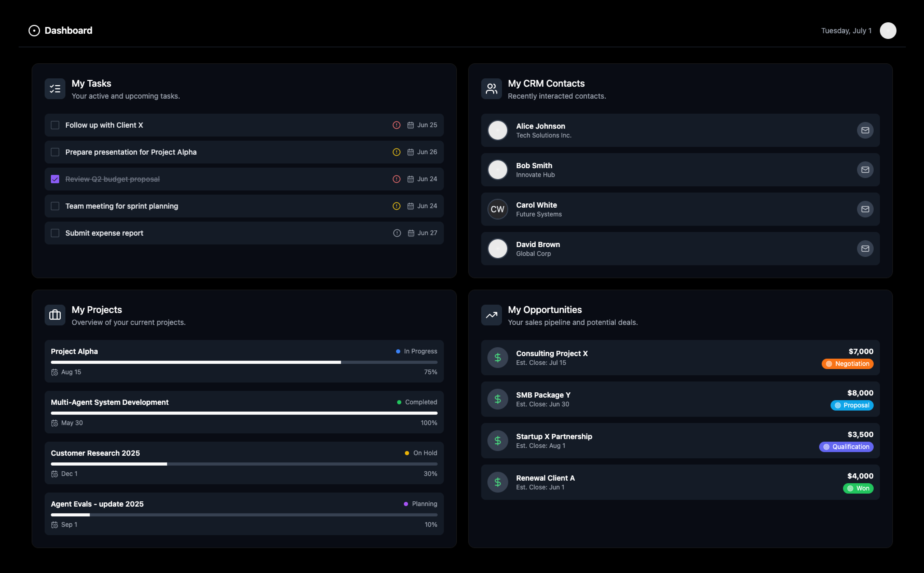Open the Dashboard title link
This screenshot has height=573, width=924.
click(68, 31)
